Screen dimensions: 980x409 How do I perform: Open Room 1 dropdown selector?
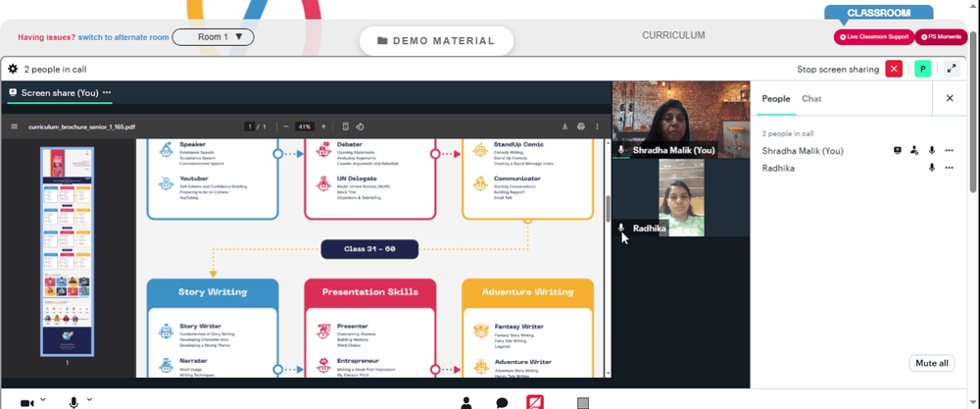click(213, 37)
